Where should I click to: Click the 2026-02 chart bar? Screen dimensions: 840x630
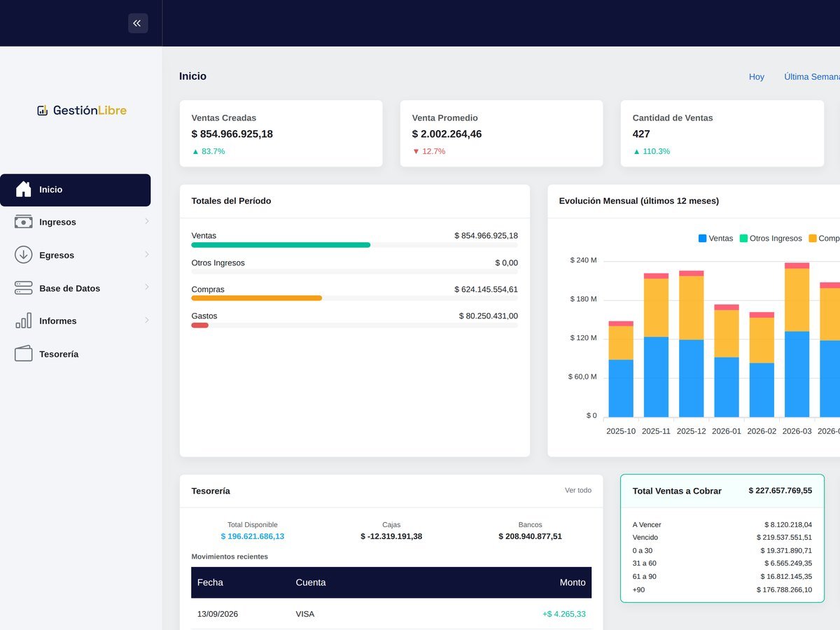762,365
